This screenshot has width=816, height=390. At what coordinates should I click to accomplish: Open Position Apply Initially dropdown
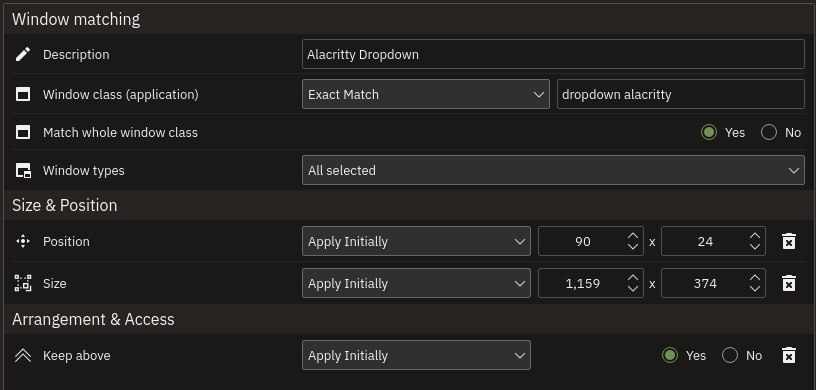coord(416,241)
